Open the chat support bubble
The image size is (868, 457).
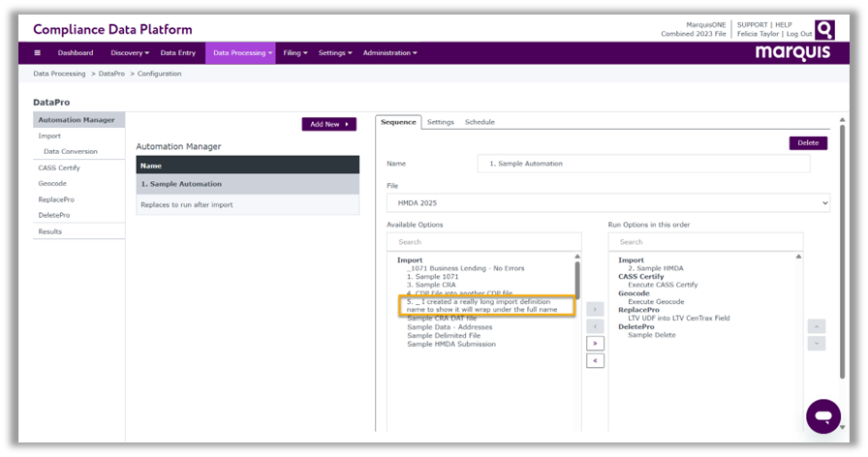(x=822, y=416)
